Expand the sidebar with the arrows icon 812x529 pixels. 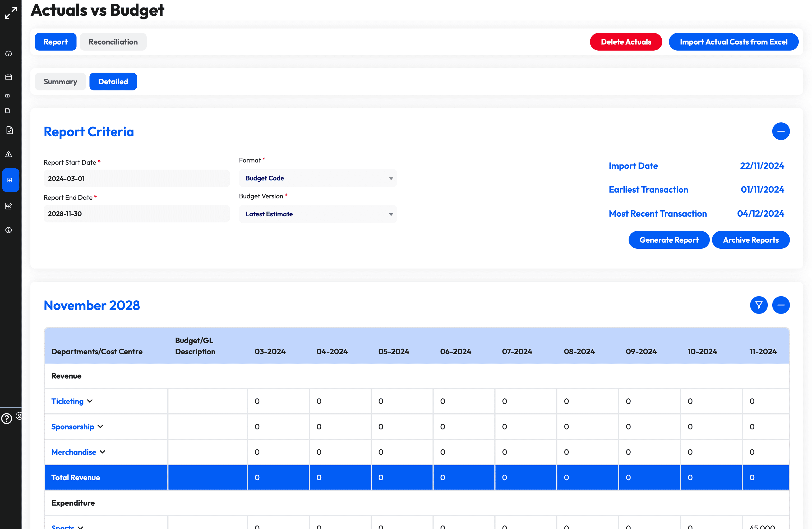click(11, 13)
